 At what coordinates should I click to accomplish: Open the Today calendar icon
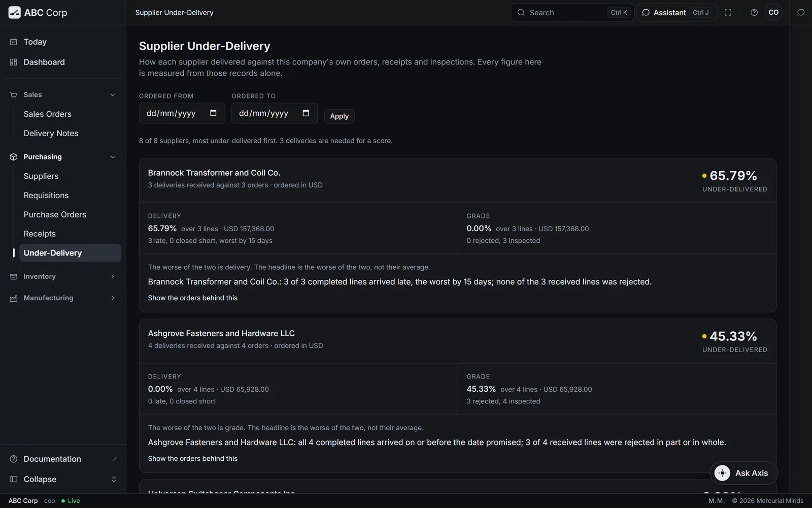14,42
